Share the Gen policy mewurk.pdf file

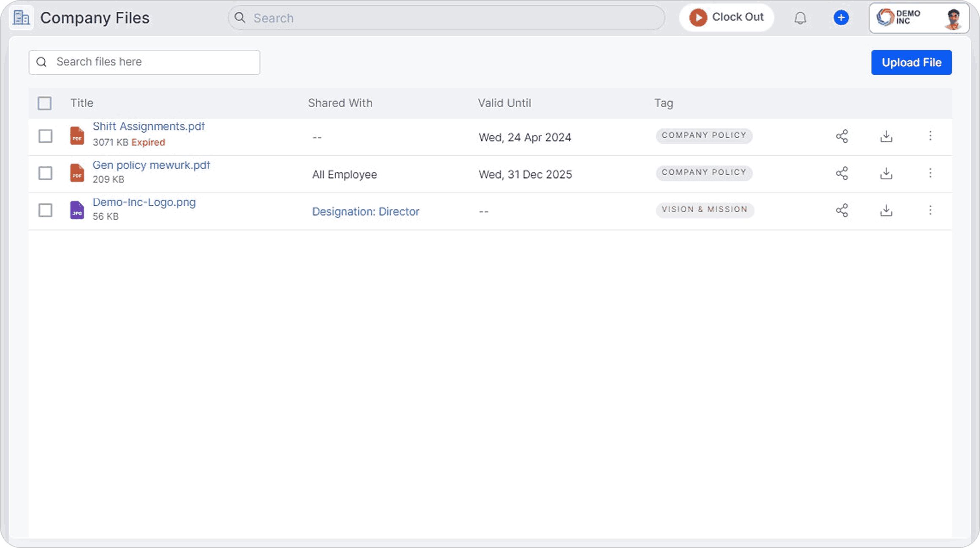[x=841, y=173]
